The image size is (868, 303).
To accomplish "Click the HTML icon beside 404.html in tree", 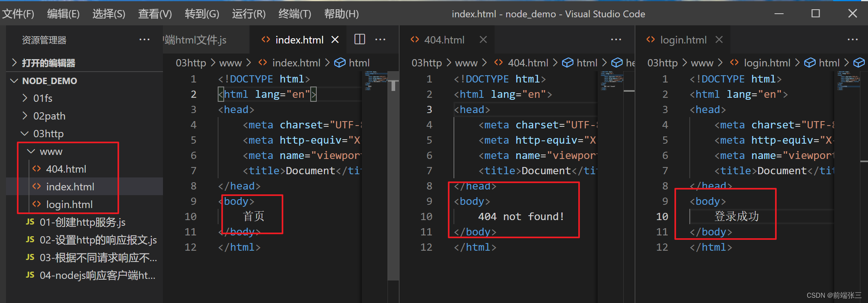I will coord(37,169).
